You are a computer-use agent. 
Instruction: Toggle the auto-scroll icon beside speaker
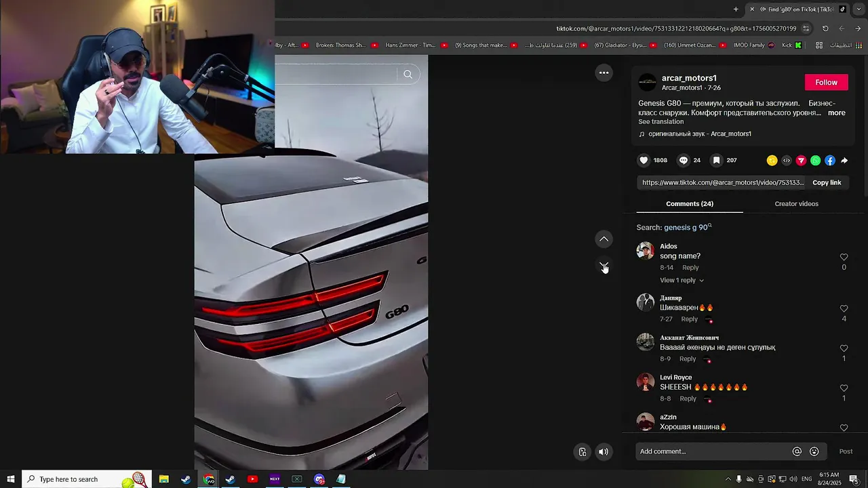pyautogui.click(x=583, y=452)
